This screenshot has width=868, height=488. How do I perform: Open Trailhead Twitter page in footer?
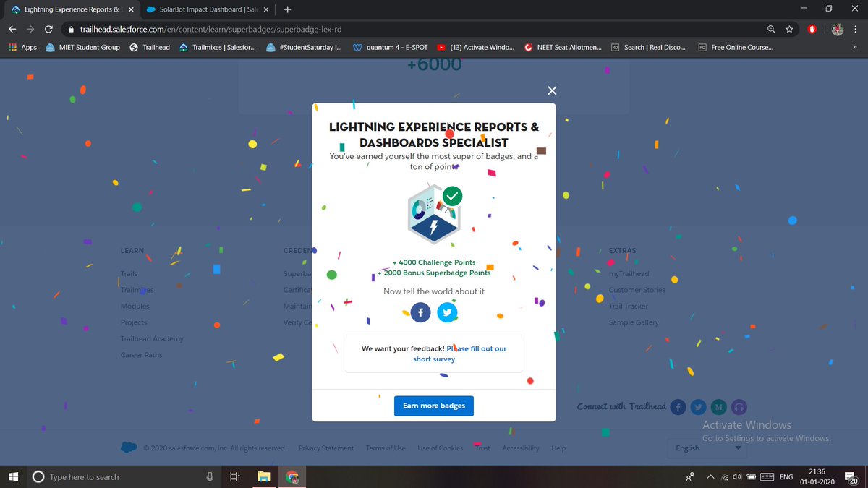click(698, 407)
